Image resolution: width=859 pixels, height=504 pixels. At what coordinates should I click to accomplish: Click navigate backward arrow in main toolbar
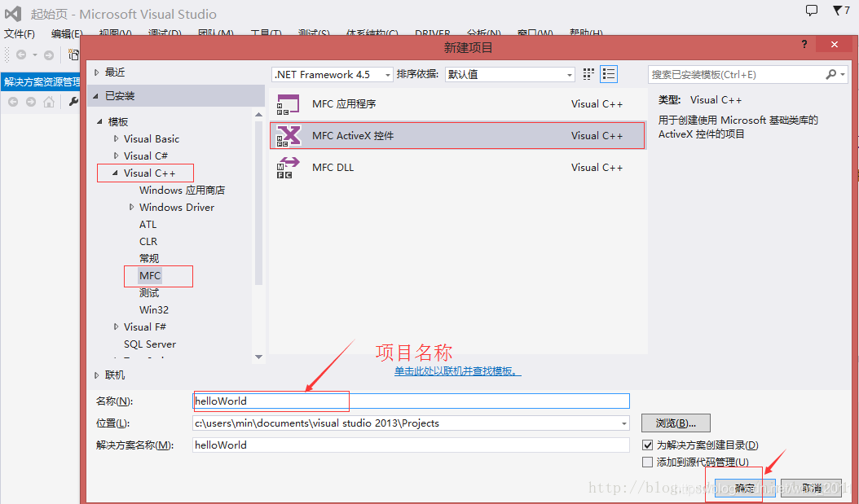pos(21,55)
